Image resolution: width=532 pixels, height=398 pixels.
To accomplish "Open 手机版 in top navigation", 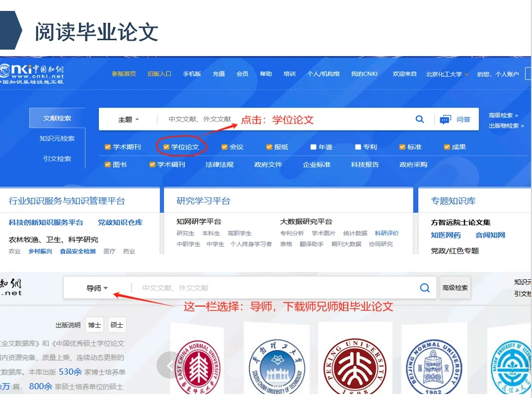I will [x=192, y=74].
